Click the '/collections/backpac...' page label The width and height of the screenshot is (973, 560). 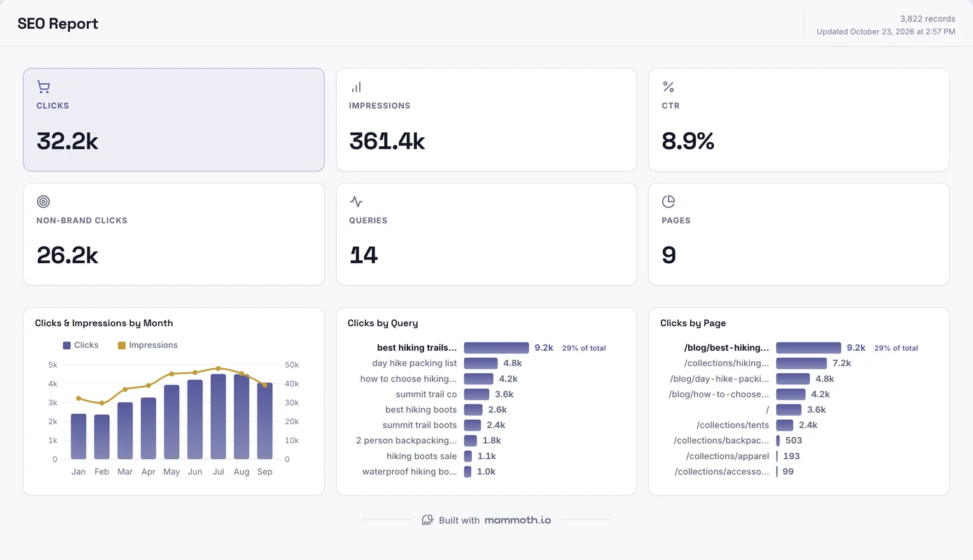click(722, 440)
